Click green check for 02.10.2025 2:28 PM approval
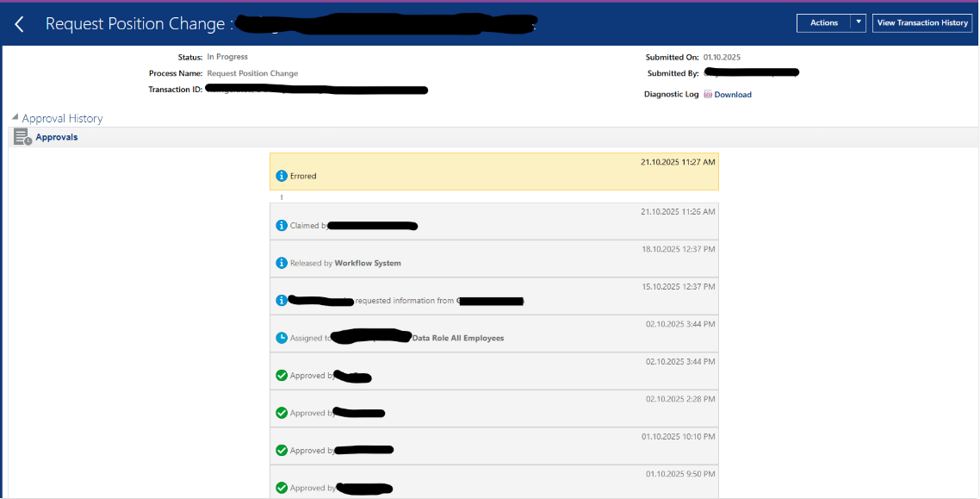Screen dimensions: 980x499 pos(282,413)
